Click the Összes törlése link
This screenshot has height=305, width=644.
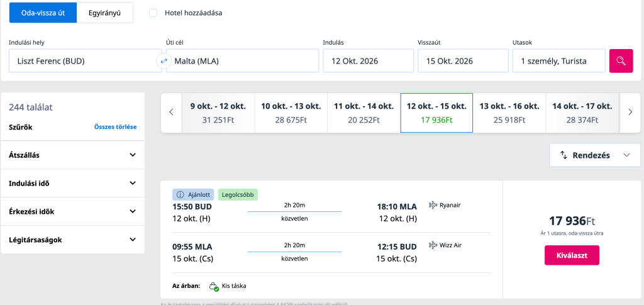coord(116,127)
